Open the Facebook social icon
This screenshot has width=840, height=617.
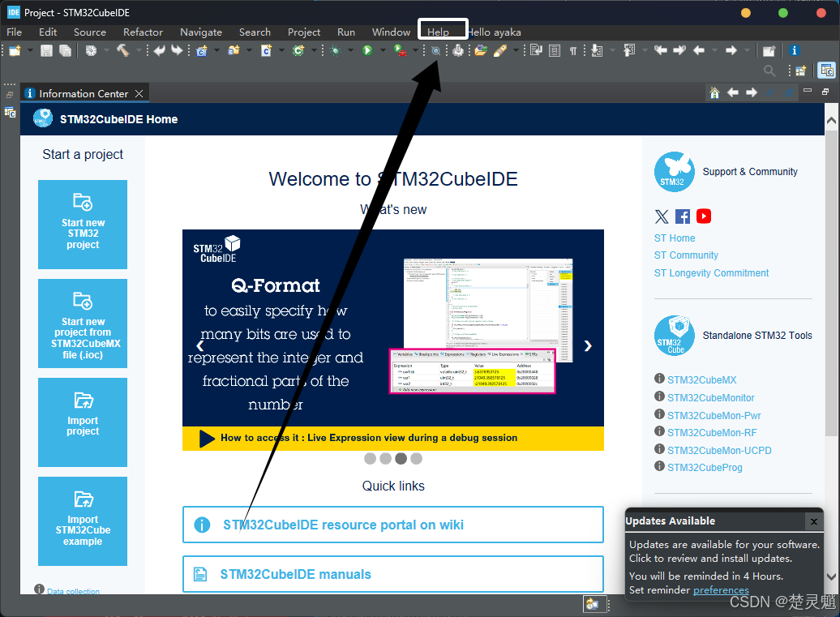point(683,216)
